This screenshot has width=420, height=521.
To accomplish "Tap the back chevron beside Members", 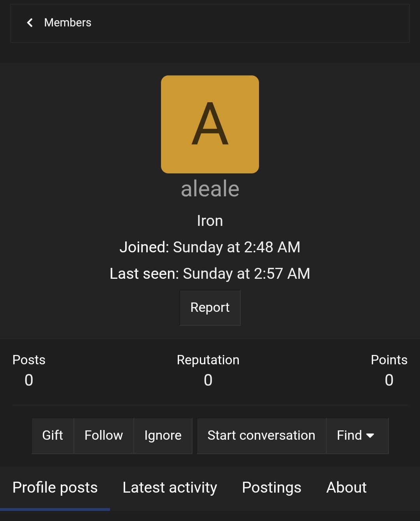I will pyautogui.click(x=30, y=23).
